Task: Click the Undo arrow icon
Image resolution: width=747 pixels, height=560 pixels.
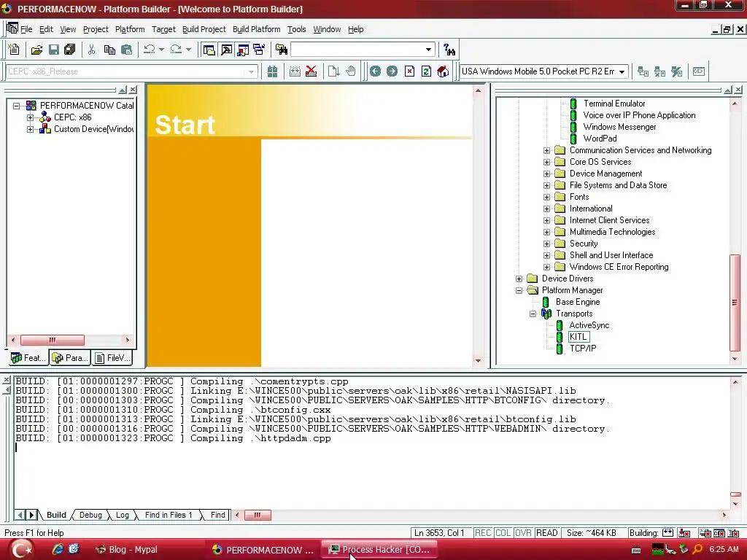Action: [150, 50]
